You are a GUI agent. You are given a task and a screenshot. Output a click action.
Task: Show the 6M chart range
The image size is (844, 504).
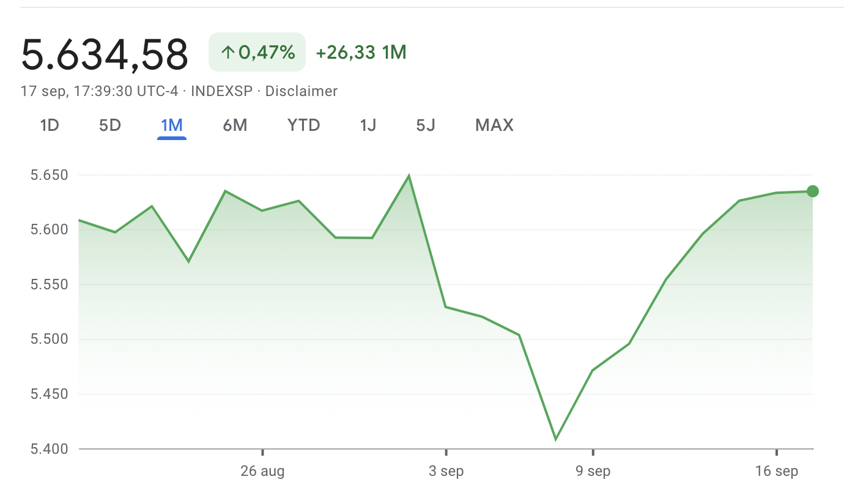(x=235, y=125)
